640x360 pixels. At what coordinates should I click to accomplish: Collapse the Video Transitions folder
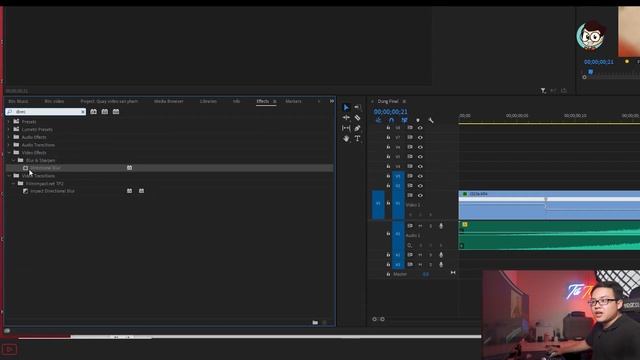coord(9,176)
